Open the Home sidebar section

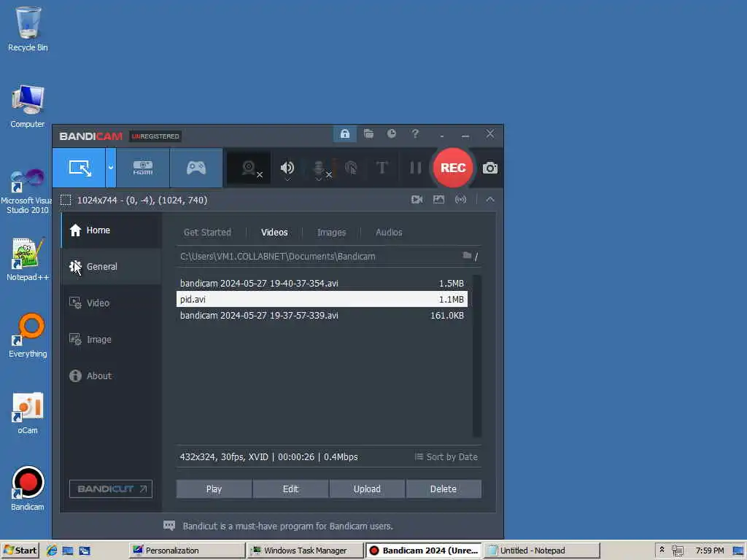[112, 230]
